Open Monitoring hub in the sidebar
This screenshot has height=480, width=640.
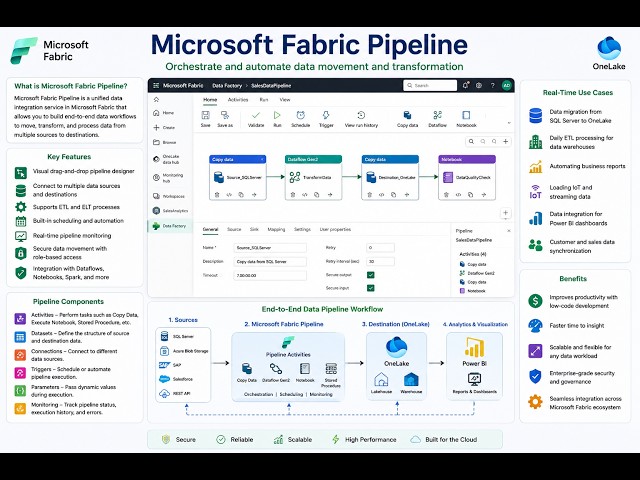168,178
